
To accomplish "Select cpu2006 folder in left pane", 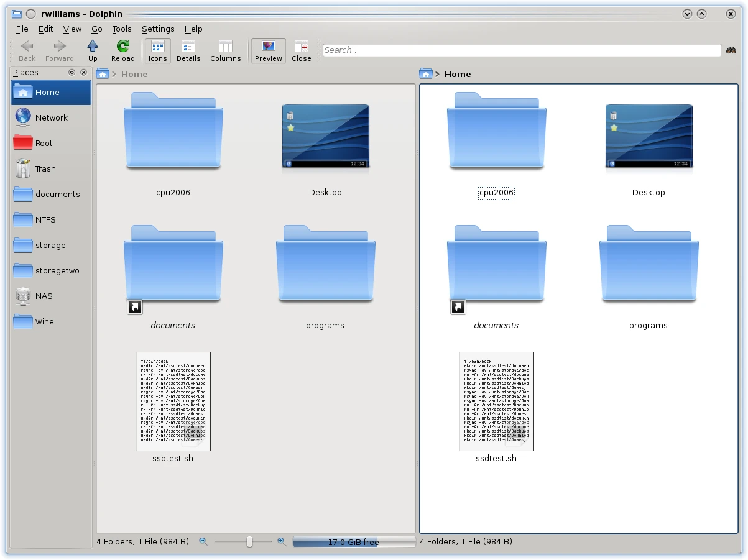I will [173, 144].
